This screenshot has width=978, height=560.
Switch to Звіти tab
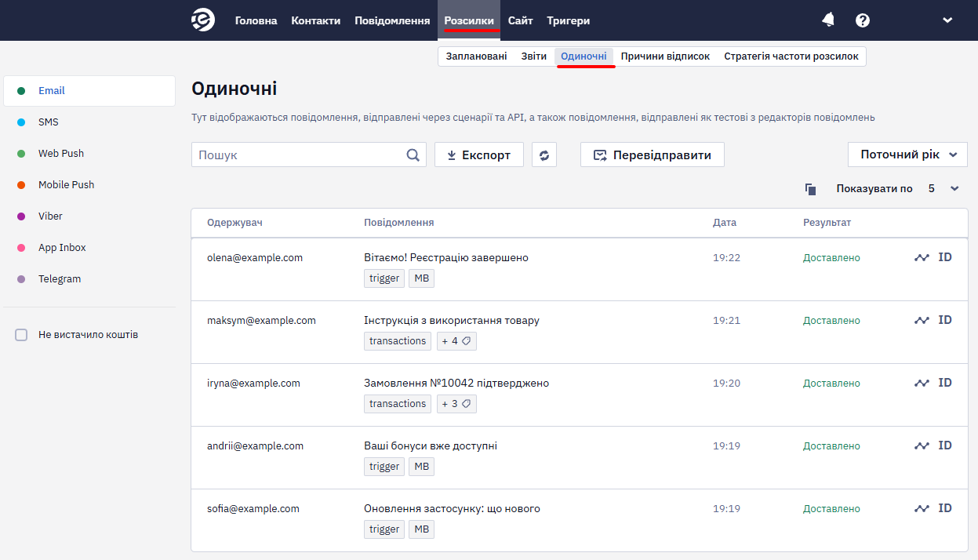tap(534, 56)
